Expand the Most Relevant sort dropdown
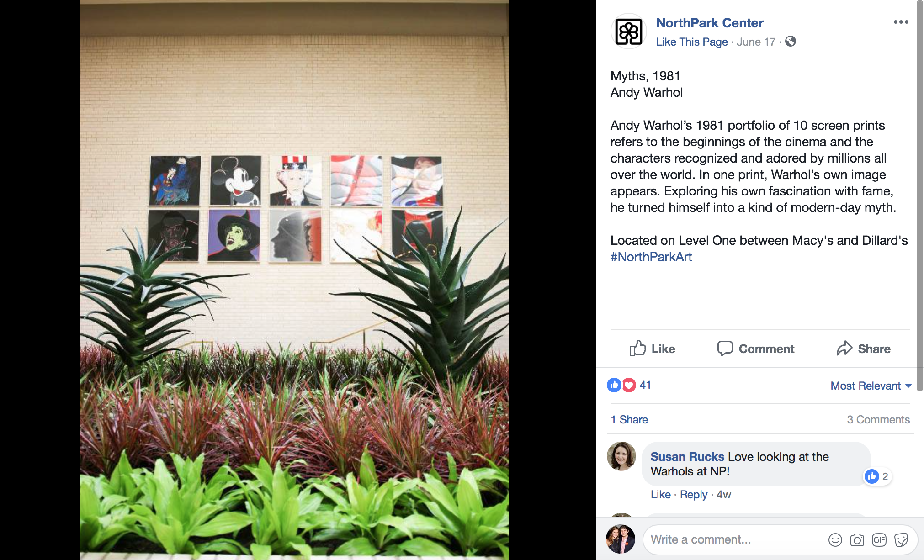This screenshot has width=924, height=560. [x=871, y=386]
